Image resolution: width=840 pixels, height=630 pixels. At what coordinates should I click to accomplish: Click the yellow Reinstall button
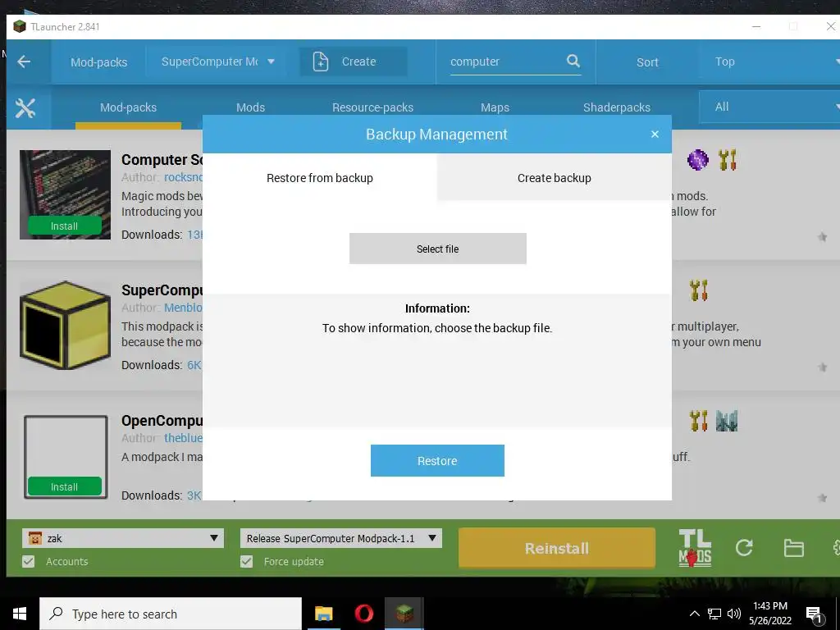click(557, 548)
